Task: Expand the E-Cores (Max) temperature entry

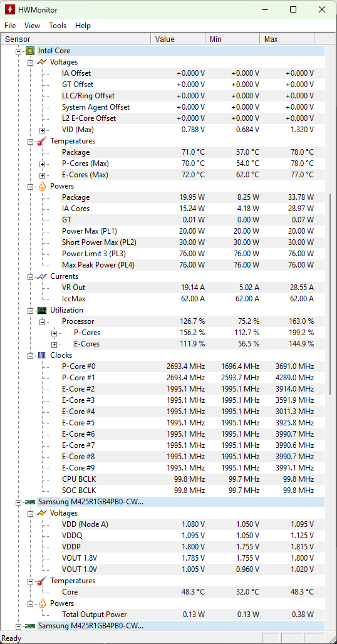Action: click(42, 175)
